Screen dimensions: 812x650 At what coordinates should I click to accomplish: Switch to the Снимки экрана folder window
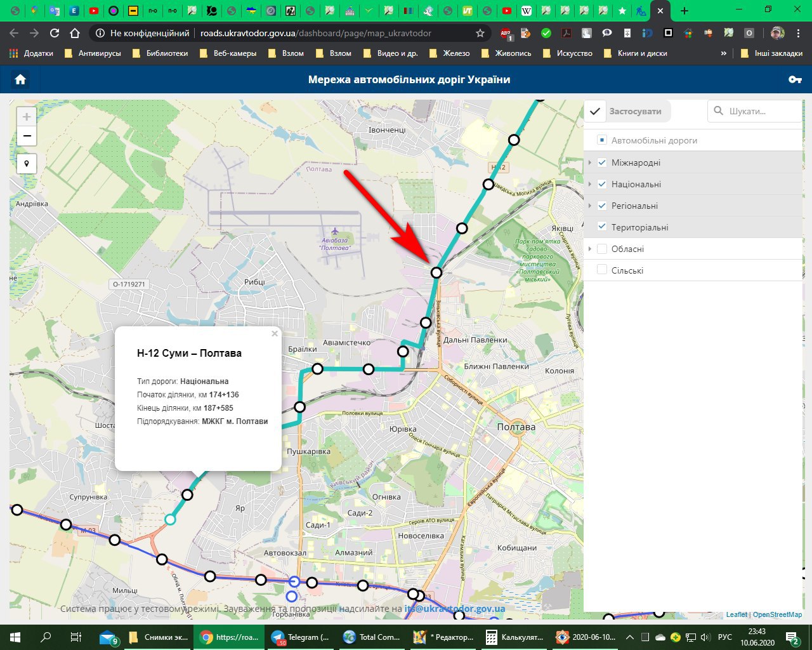click(159, 637)
